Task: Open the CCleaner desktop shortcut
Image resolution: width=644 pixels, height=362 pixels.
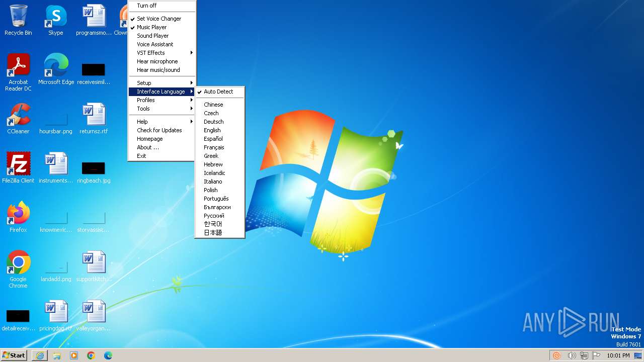Action: tap(18, 118)
